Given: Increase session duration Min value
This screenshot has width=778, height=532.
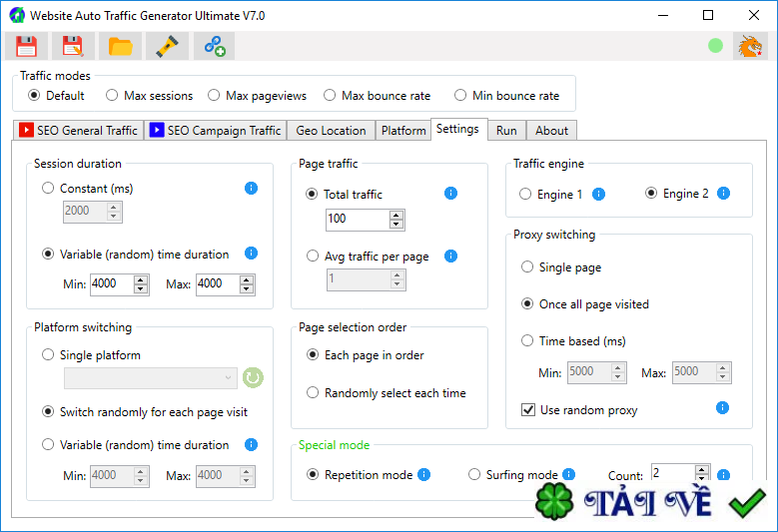Looking at the screenshot, I should [141, 280].
